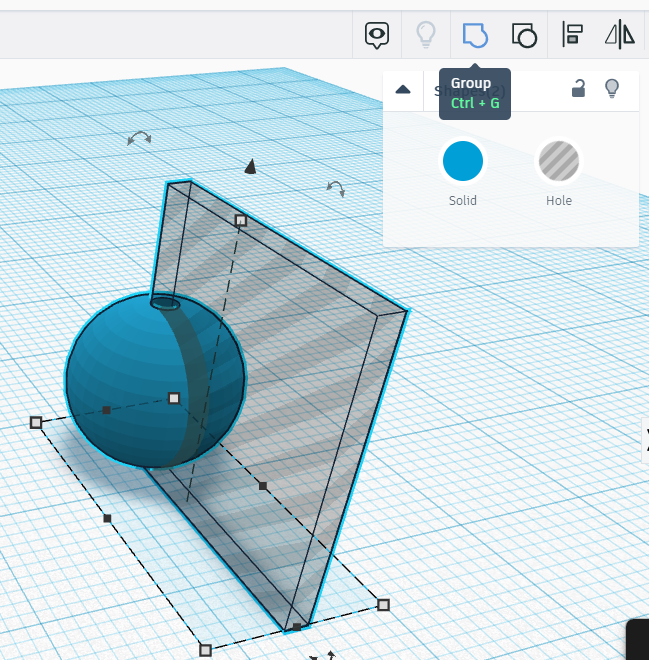This screenshot has height=660, width=649.
Task: Click the Hole label
Action: (x=559, y=200)
